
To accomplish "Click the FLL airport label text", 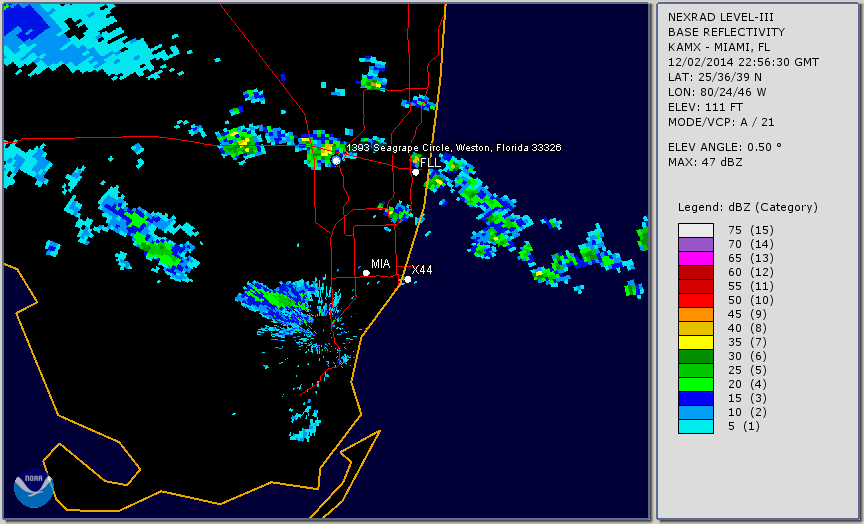I will 430,163.
